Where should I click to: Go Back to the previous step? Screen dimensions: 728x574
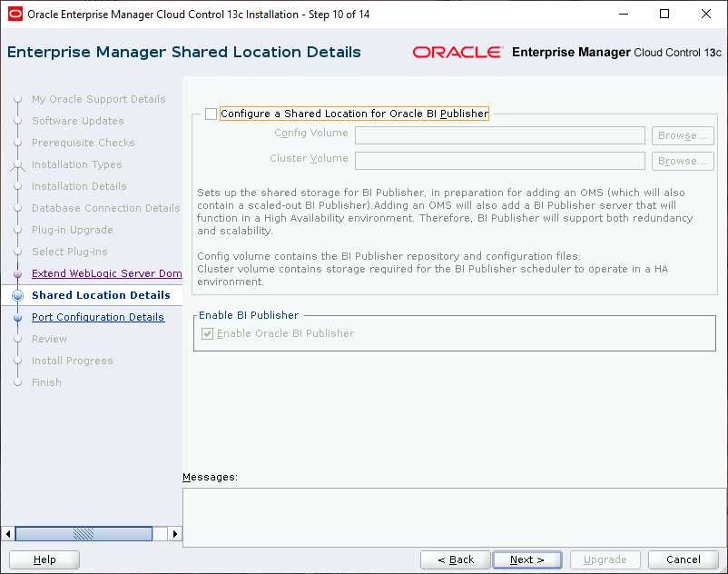[456, 559]
